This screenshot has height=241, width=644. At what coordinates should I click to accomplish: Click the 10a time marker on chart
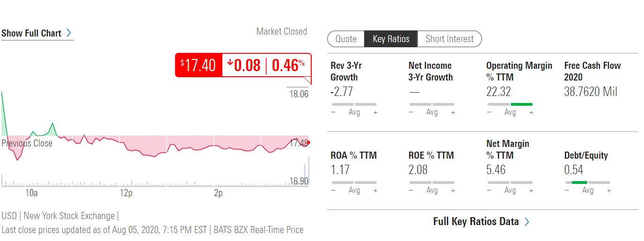point(31,193)
